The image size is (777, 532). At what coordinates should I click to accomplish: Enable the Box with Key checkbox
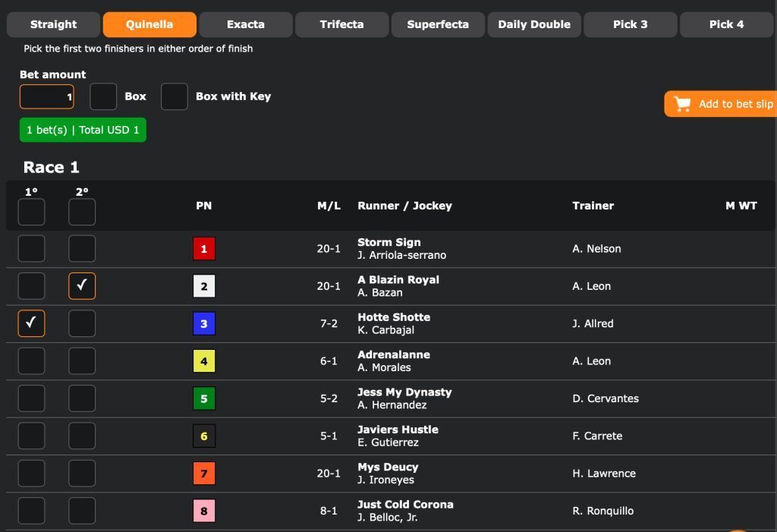point(175,96)
